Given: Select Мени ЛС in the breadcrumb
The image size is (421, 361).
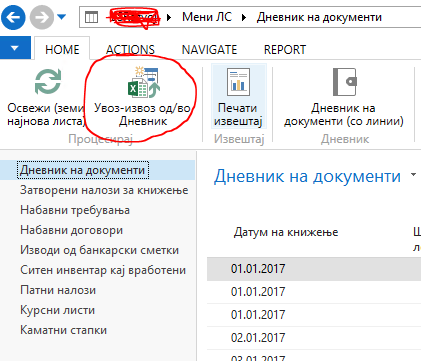Looking at the screenshot, I should point(207,17).
